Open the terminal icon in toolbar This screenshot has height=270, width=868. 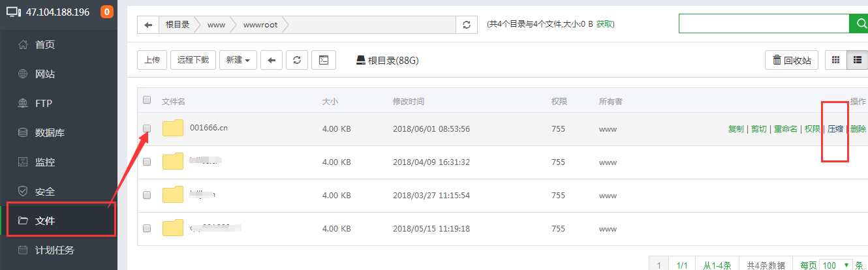tap(323, 60)
